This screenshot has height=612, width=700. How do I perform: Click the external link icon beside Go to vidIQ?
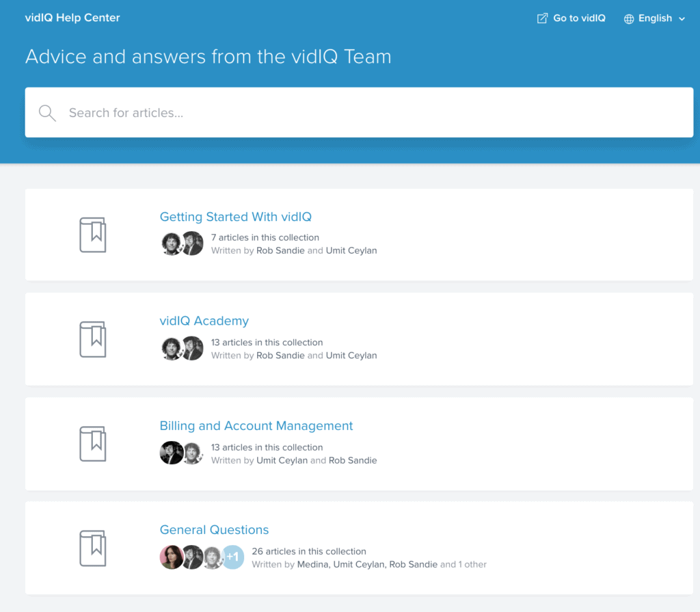tap(542, 18)
